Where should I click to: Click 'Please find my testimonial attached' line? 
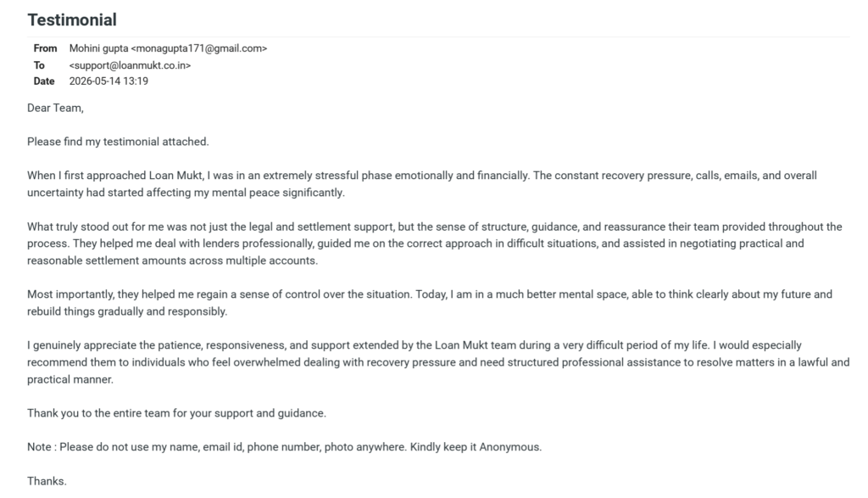click(x=118, y=142)
